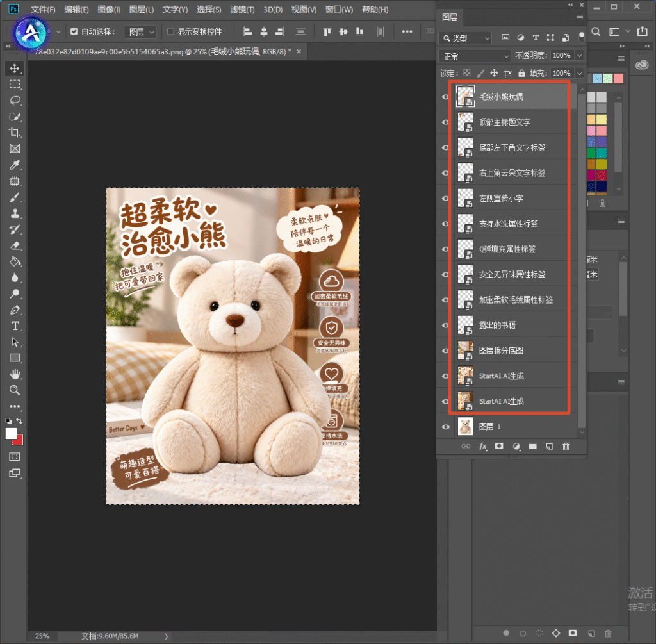Open the status bar info arrow
This screenshot has width=656, height=644.
pos(167,636)
